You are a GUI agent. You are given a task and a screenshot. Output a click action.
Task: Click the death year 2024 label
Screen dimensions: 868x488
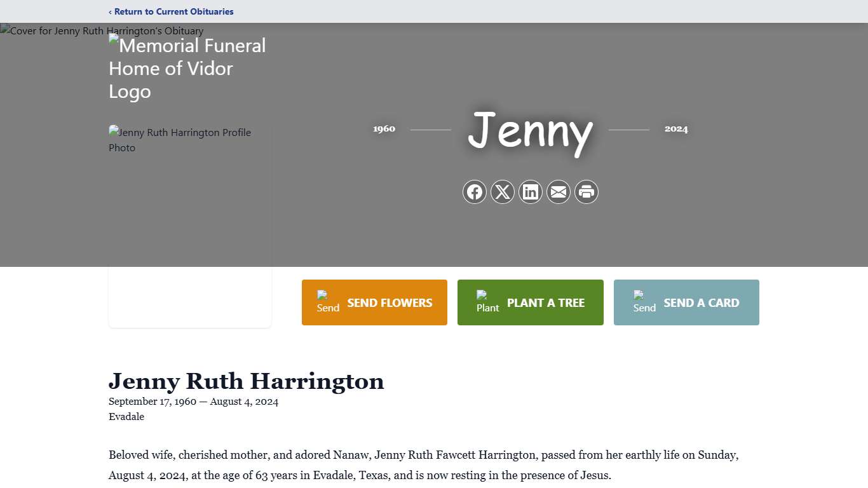[676, 129]
